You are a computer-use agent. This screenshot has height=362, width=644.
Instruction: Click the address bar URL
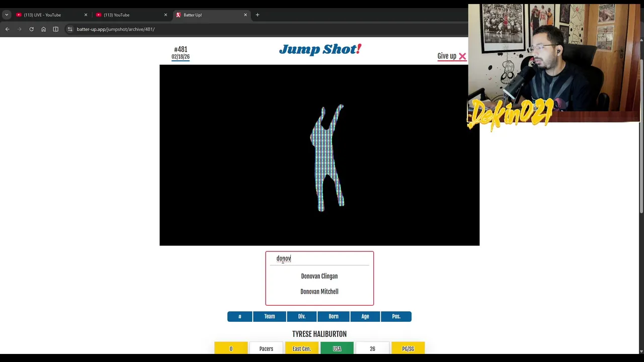tap(116, 29)
